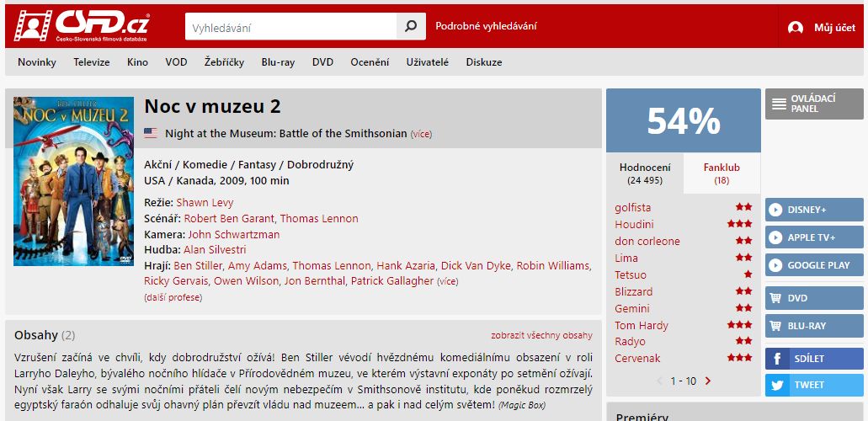Open user Lima's profile
868x421 pixels.
click(x=626, y=258)
